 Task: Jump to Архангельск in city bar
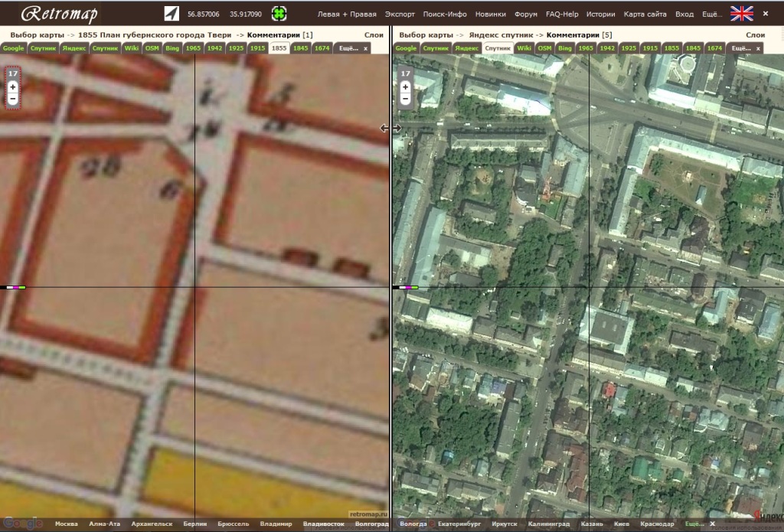pyautogui.click(x=152, y=524)
